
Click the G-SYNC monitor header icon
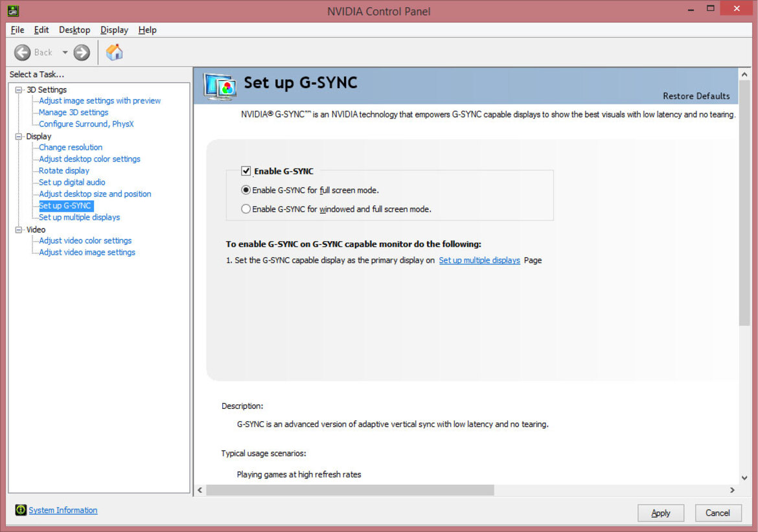pos(220,87)
